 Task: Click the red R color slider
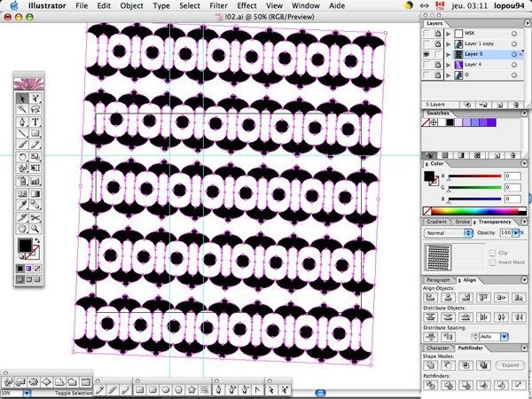click(x=474, y=176)
